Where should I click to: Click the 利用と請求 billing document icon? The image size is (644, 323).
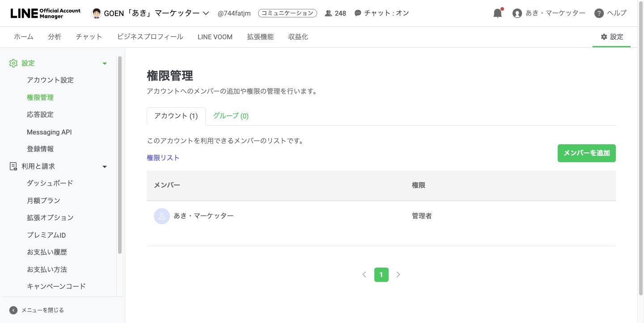(x=13, y=166)
